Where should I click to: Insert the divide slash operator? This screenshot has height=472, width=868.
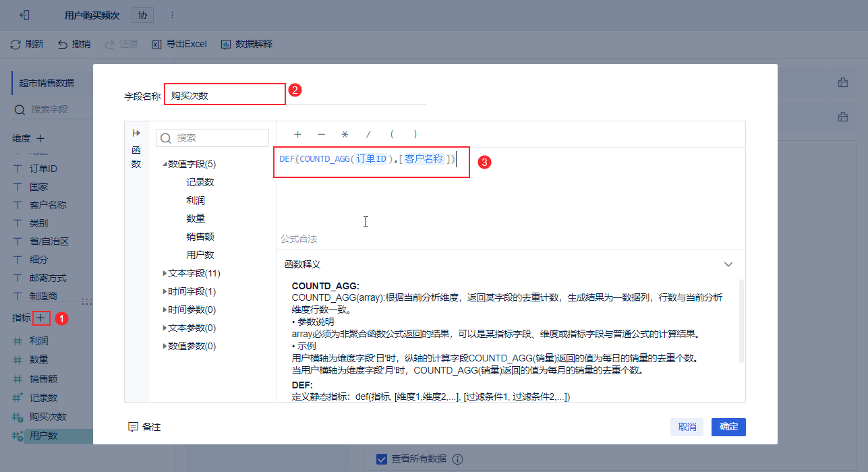(368, 134)
